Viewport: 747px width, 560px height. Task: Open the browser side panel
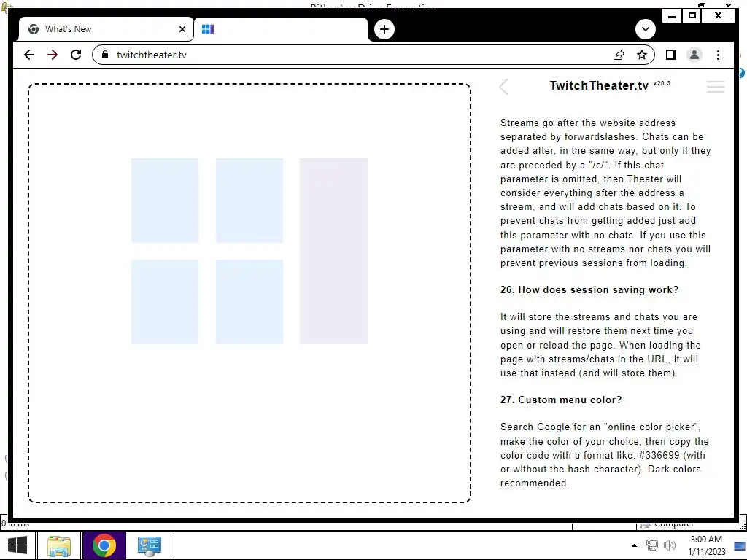(671, 55)
